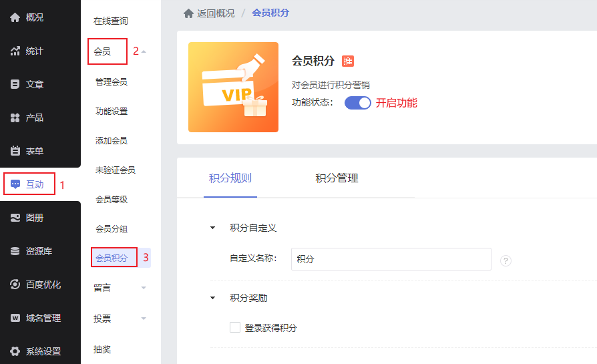This screenshot has height=364, width=597.
Task: Collapse the 积分自定义 section triangle
Action: 213,228
